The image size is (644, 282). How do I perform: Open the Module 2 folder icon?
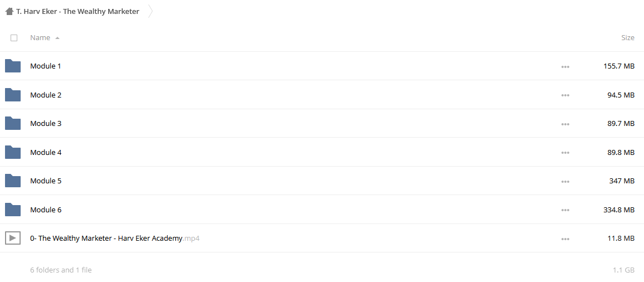coord(13,95)
